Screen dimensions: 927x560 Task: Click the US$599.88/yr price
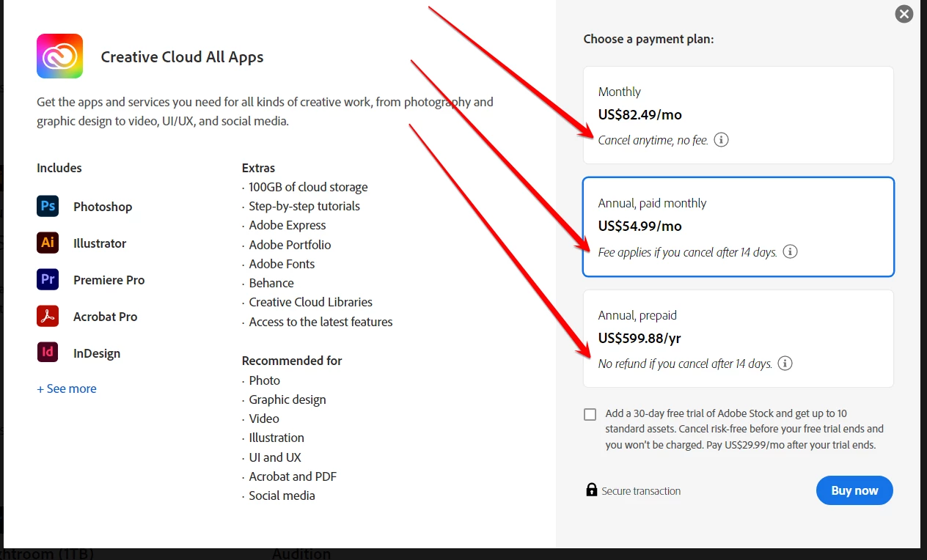pyautogui.click(x=640, y=338)
